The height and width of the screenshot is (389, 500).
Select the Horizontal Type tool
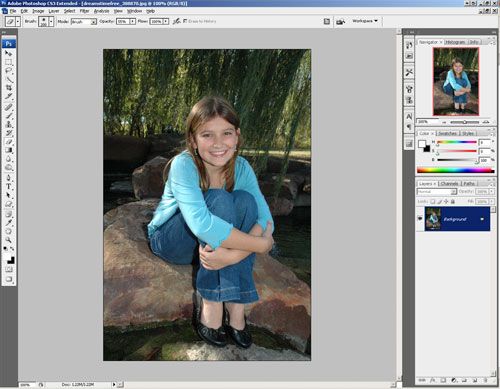pos(9,187)
